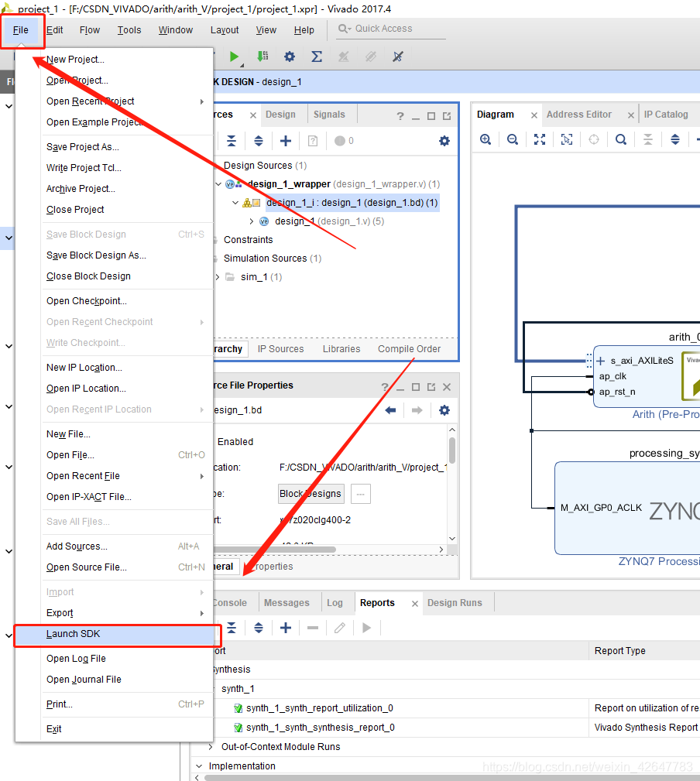Image resolution: width=700 pixels, height=781 pixels.
Task: Open help in Sources panel question mark
Action: [400, 116]
